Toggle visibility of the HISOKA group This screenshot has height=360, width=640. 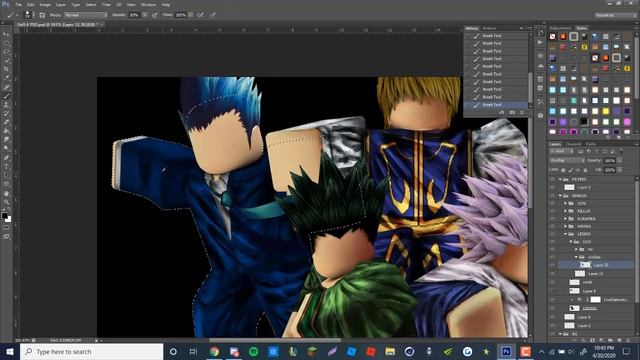(x=552, y=226)
